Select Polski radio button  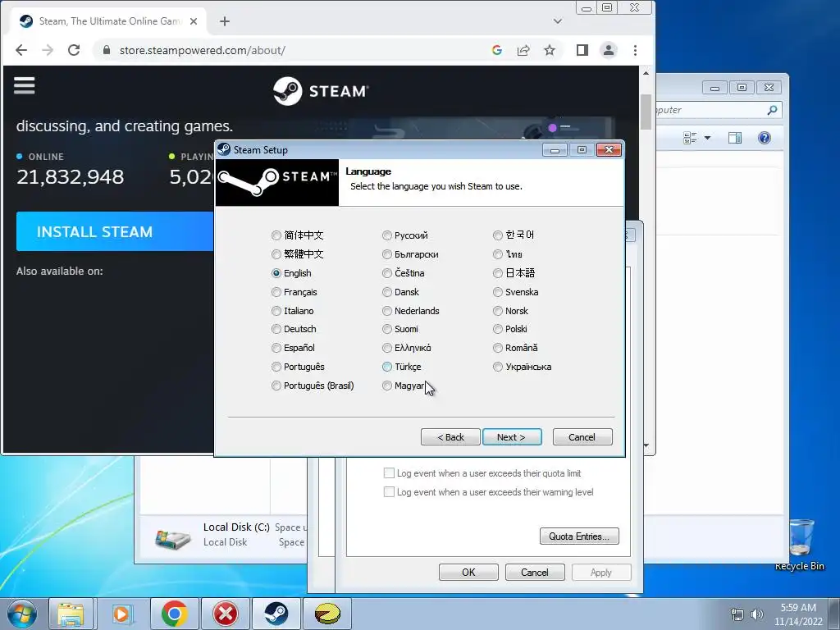click(x=498, y=329)
